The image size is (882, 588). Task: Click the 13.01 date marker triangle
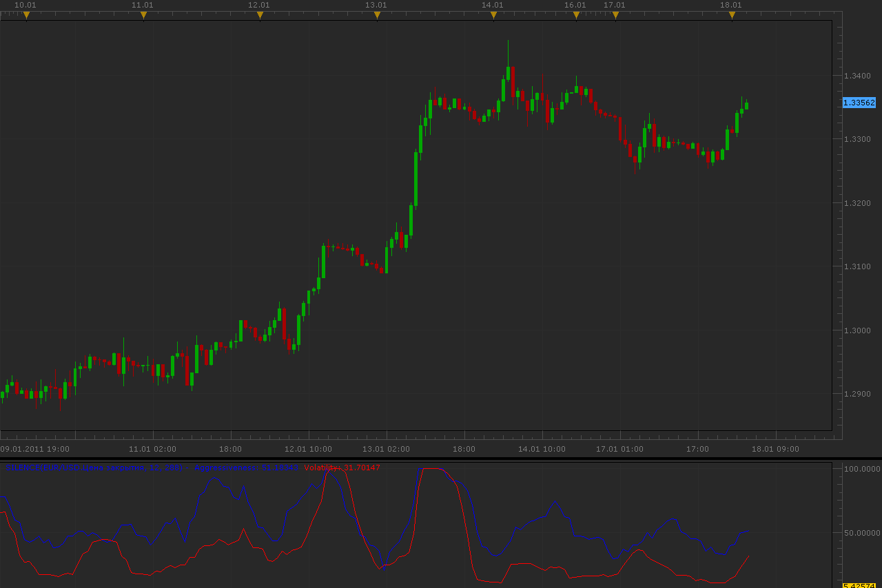[377, 15]
